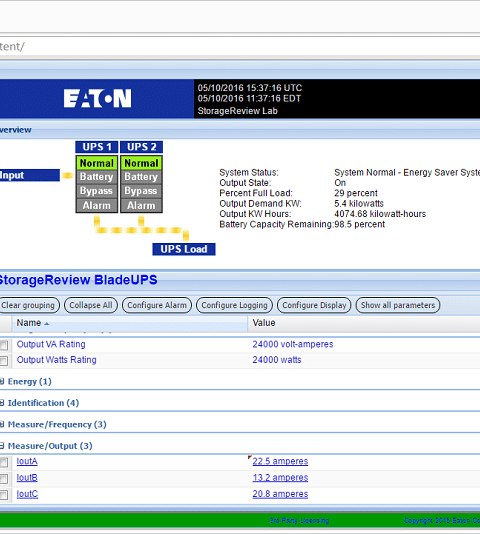Click the 98.5 percent battery value
This screenshot has height=534, width=480.
click(x=359, y=224)
